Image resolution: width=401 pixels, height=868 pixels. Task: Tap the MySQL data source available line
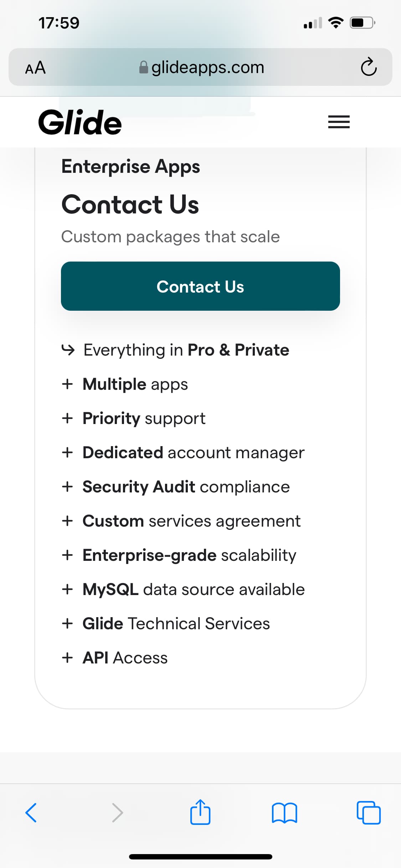pos(183,589)
